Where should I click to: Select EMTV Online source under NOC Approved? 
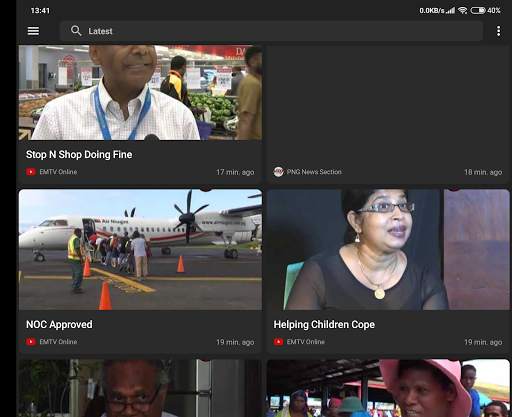pyautogui.click(x=58, y=342)
